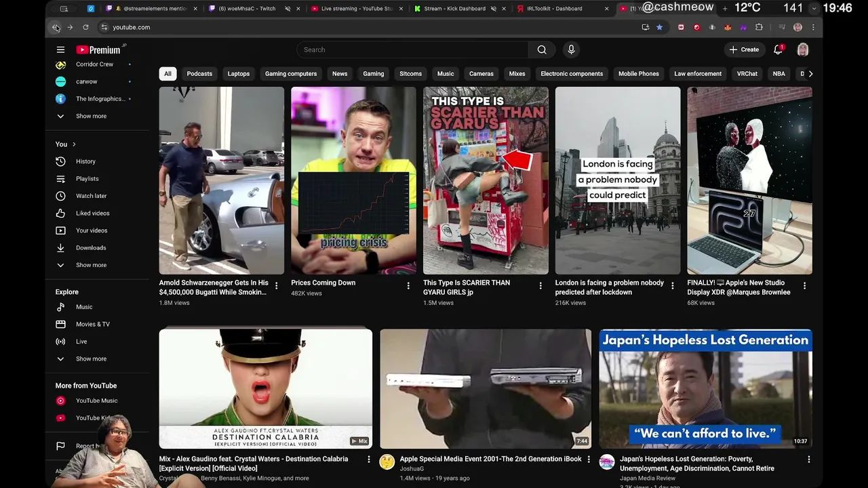
Task: Open options for Destination Calabria mix
Action: click(369, 460)
